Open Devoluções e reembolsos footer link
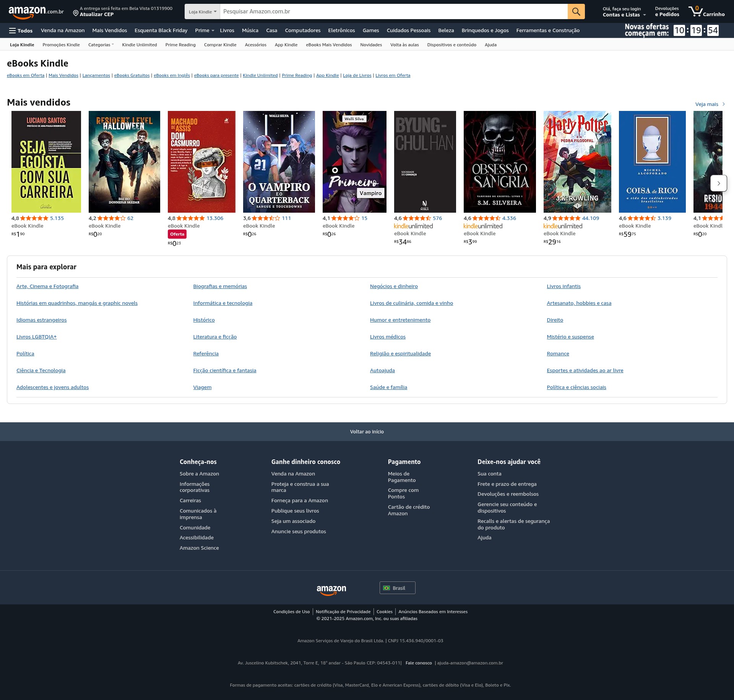734x700 pixels. (x=508, y=494)
